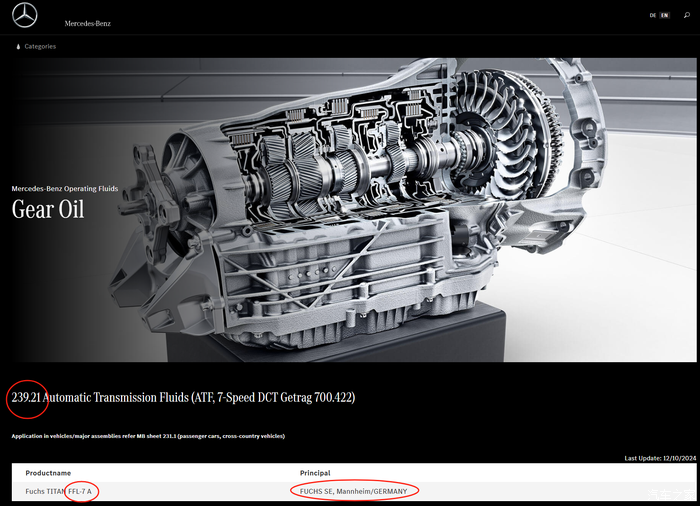
Task: Switch language to DE
Action: coord(653,16)
